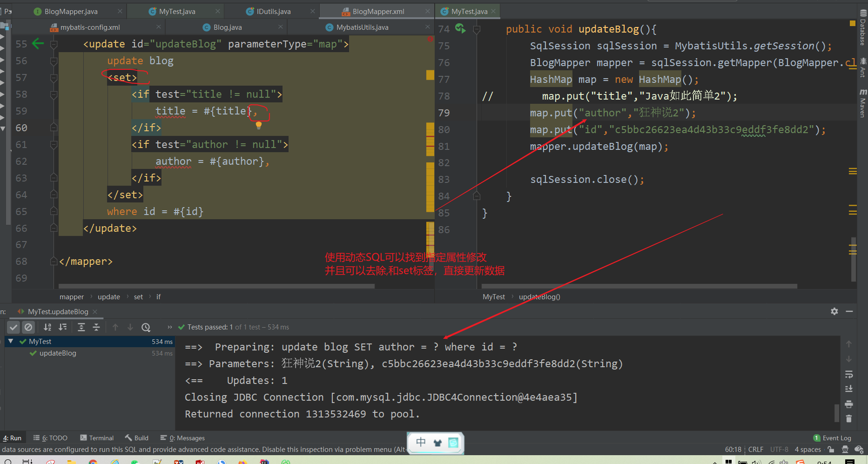This screenshot has height=464, width=868.
Task: Collapse all test tree nodes
Action: pos(96,327)
